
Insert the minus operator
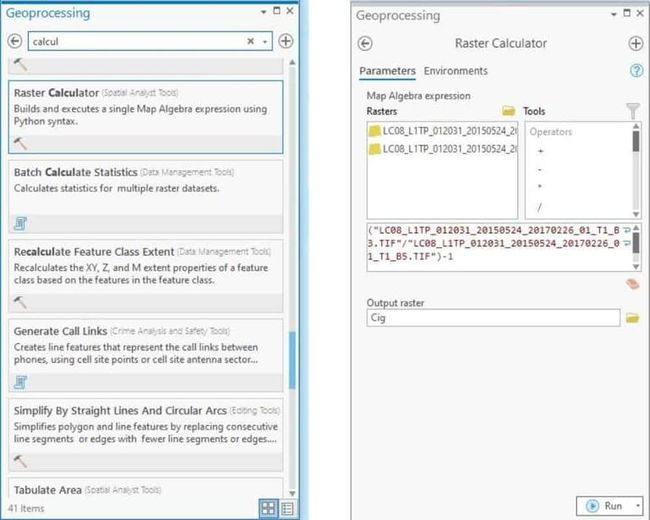[x=540, y=169]
